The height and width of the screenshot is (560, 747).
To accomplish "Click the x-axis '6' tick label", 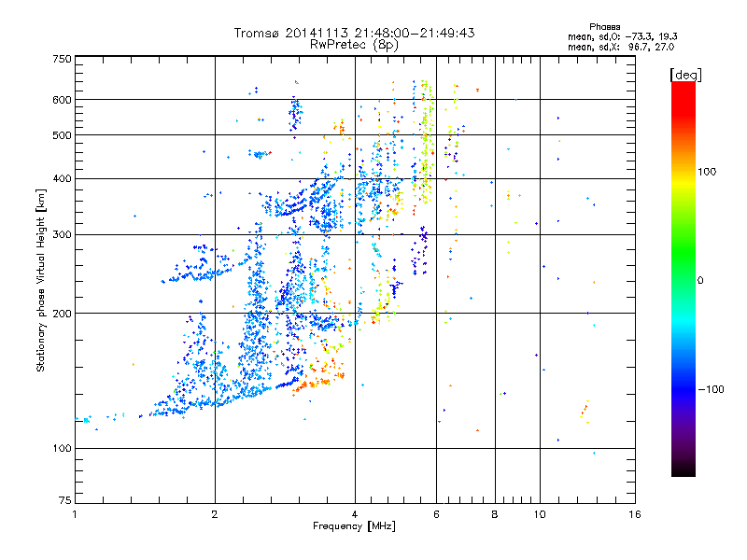I will coord(436,514).
